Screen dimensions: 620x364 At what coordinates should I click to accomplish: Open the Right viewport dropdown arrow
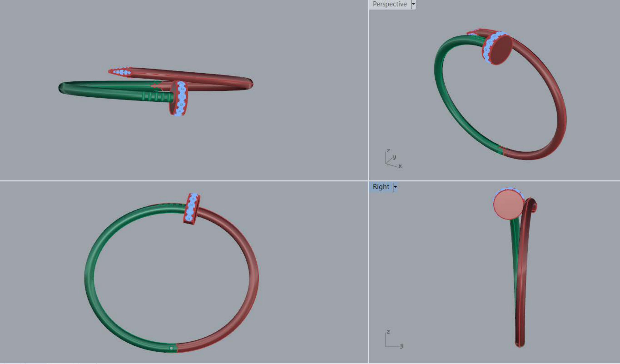[x=395, y=187]
